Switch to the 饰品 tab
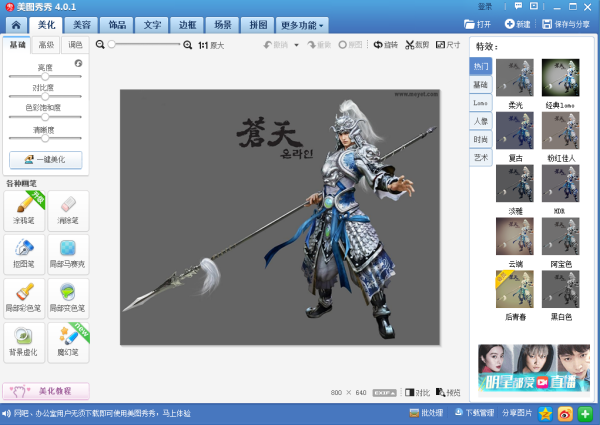 pyautogui.click(x=117, y=25)
